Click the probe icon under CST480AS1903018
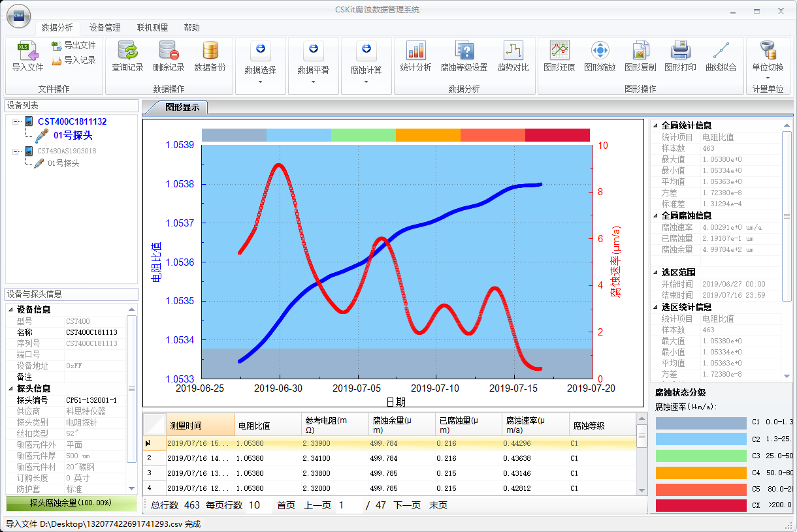797x532 pixels. [39, 163]
